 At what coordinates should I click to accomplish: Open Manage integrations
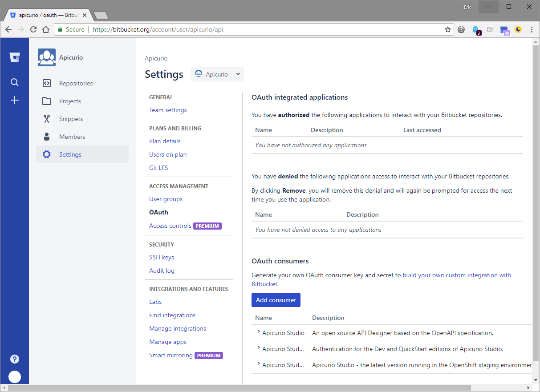pos(178,328)
